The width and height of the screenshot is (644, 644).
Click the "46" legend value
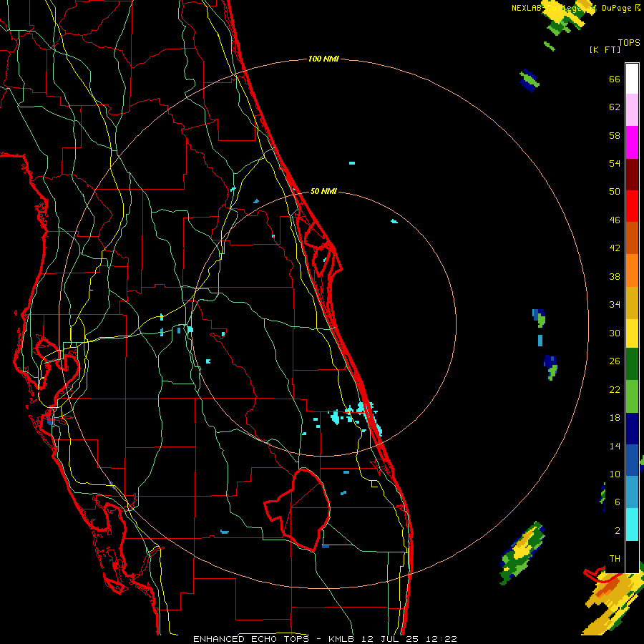pos(615,220)
